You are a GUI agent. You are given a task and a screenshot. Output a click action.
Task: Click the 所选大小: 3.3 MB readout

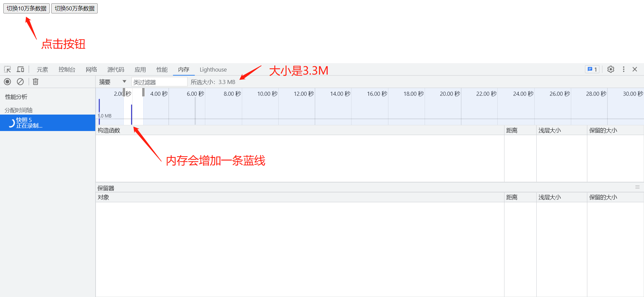[213, 82]
